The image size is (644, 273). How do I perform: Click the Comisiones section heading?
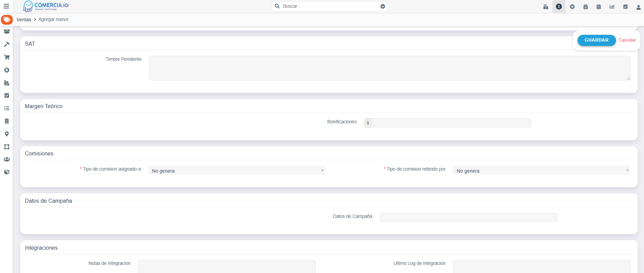pos(39,154)
